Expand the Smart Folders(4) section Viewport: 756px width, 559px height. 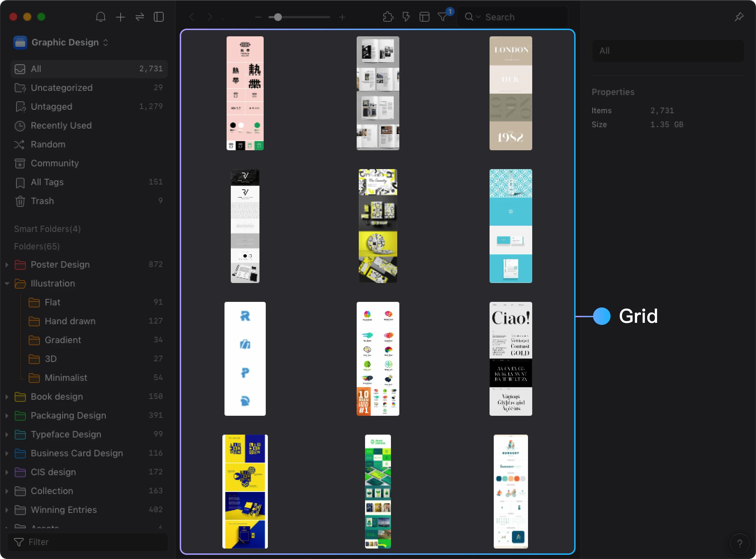tap(47, 229)
